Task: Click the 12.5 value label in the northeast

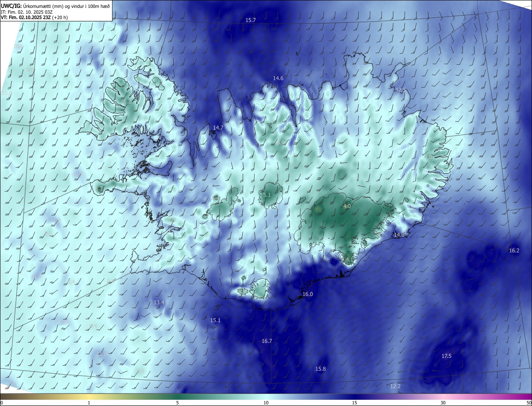Action: click(x=400, y=90)
